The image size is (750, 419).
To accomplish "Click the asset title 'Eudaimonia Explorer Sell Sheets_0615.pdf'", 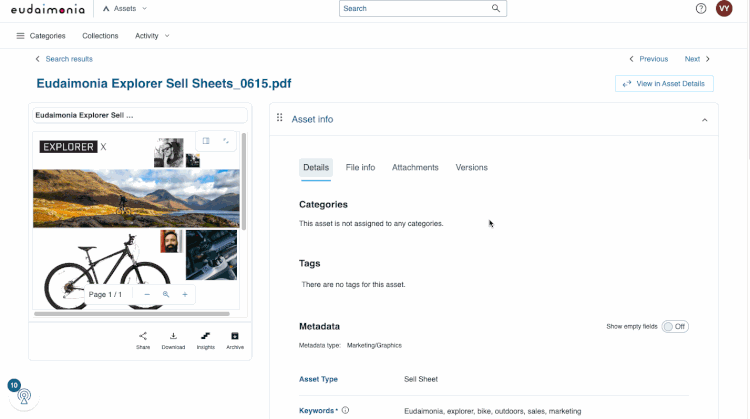I will tap(164, 84).
